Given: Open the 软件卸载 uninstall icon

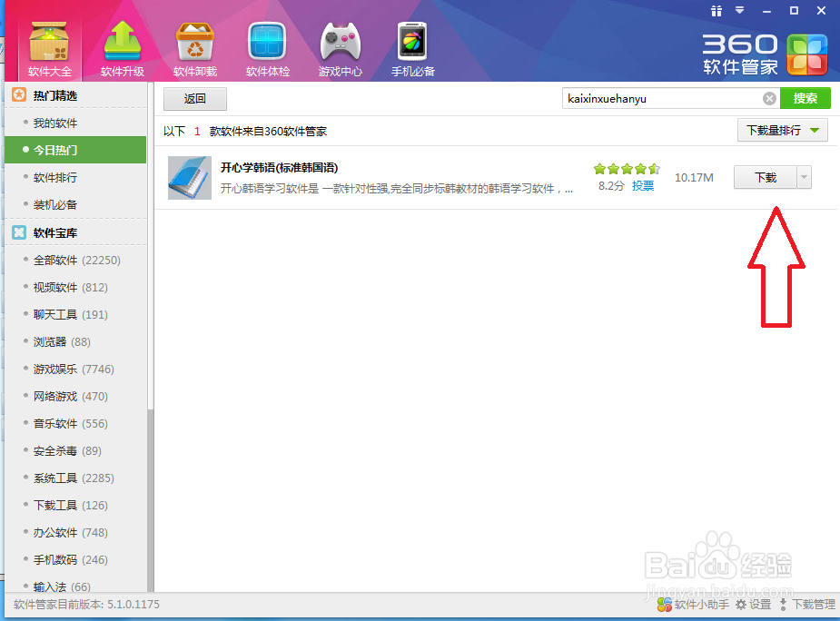Looking at the screenshot, I should click(x=195, y=49).
